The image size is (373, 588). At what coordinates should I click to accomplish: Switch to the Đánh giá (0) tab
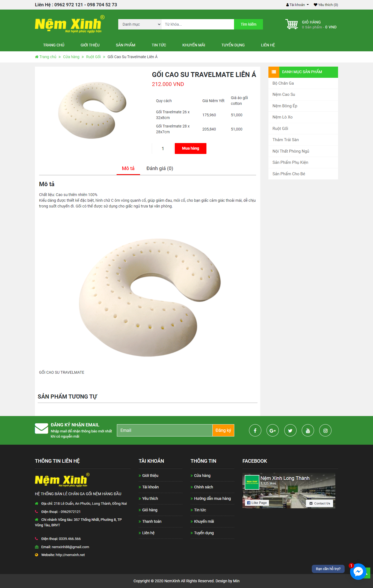click(160, 168)
